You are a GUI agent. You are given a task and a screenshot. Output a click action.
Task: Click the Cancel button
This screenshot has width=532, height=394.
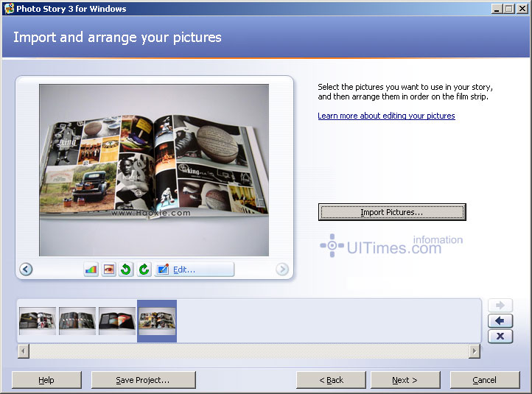pos(485,380)
